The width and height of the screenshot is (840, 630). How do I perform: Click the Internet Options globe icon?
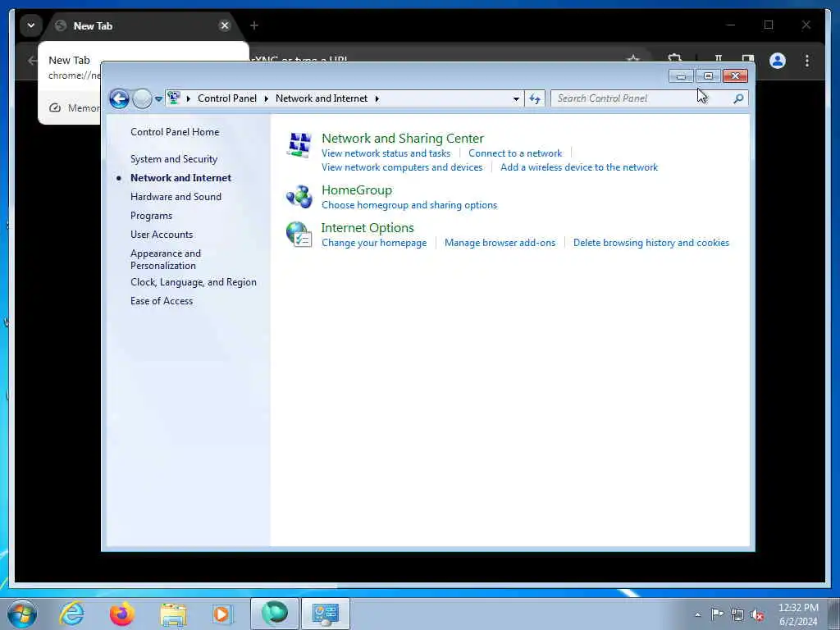(x=299, y=234)
